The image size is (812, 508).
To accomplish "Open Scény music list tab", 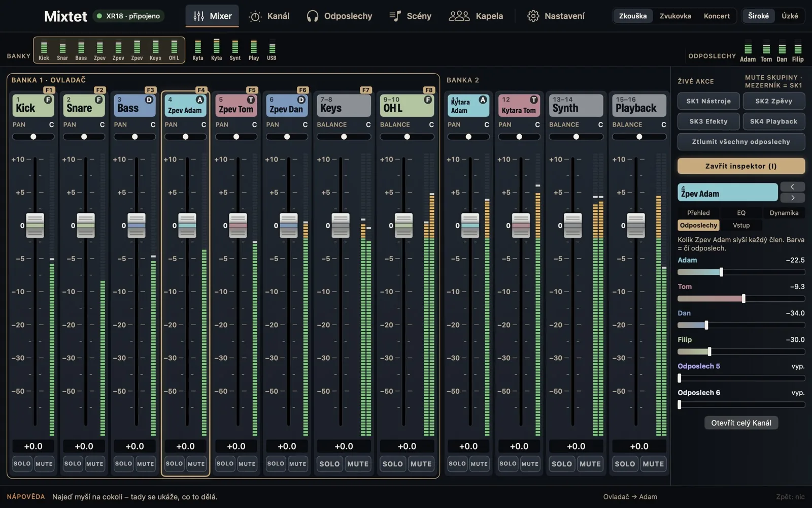I will click(410, 16).
